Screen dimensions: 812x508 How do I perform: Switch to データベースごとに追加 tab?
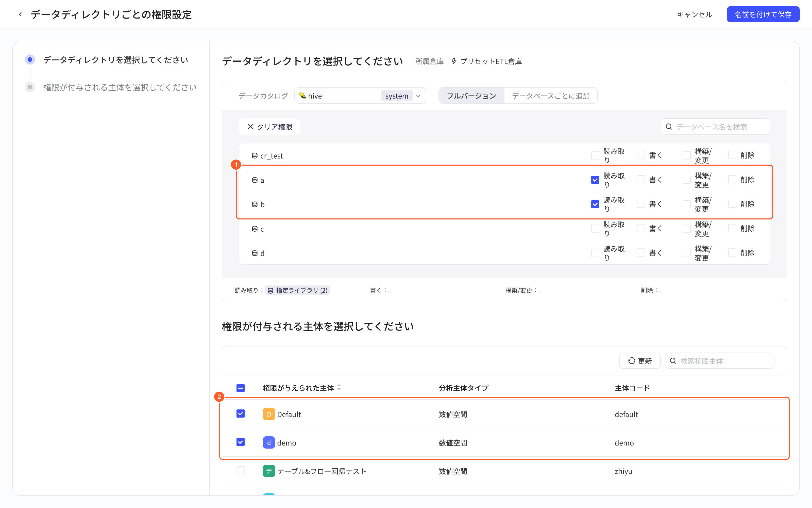click(x=551, y=96)
